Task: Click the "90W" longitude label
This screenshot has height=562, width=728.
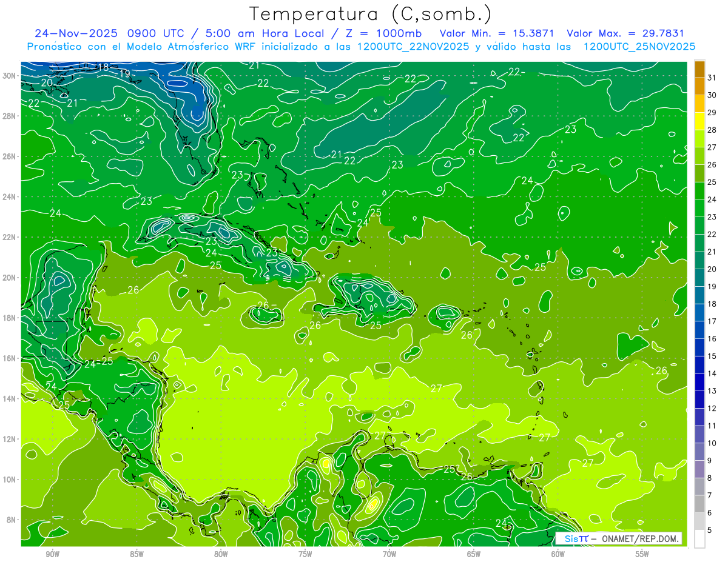Action: (52, 554)
